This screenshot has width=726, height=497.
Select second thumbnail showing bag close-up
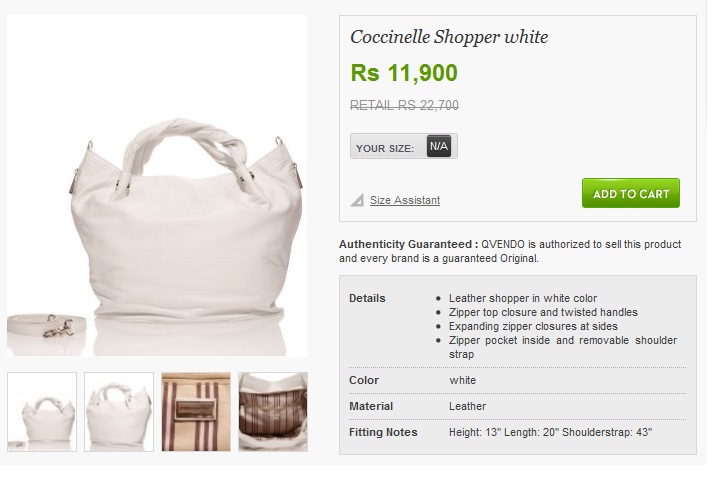(119, 412)
